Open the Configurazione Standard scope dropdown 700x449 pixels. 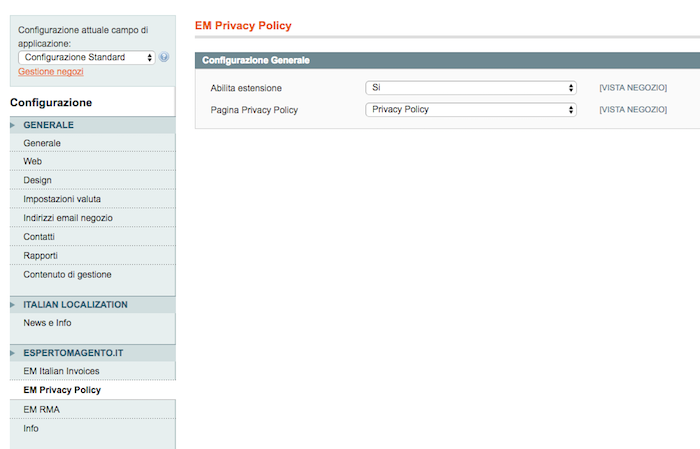[87, 57]
